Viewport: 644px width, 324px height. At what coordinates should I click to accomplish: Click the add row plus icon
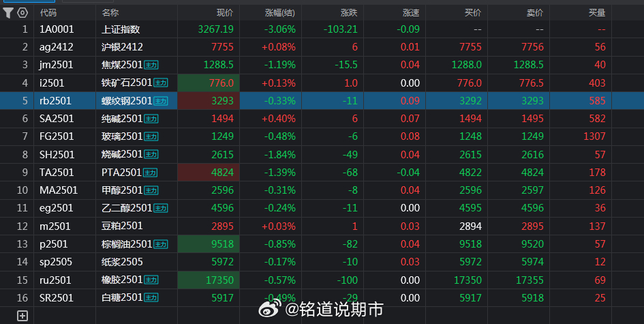click(x=22, y=316)
